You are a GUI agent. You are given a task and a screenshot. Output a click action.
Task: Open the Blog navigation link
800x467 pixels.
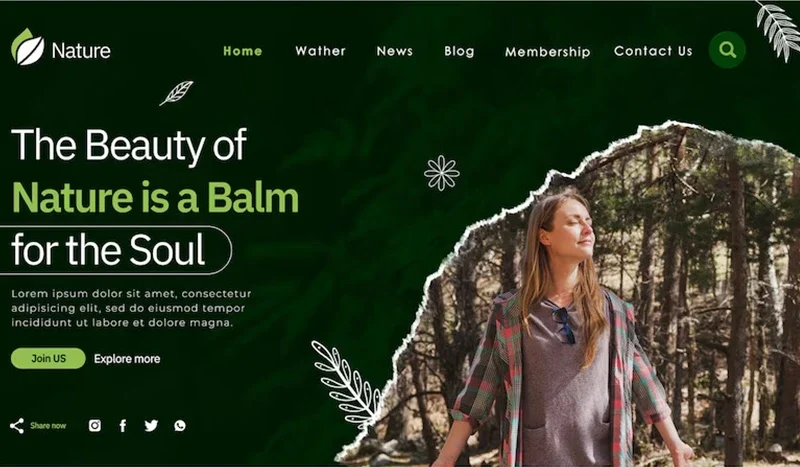point(459,51)
